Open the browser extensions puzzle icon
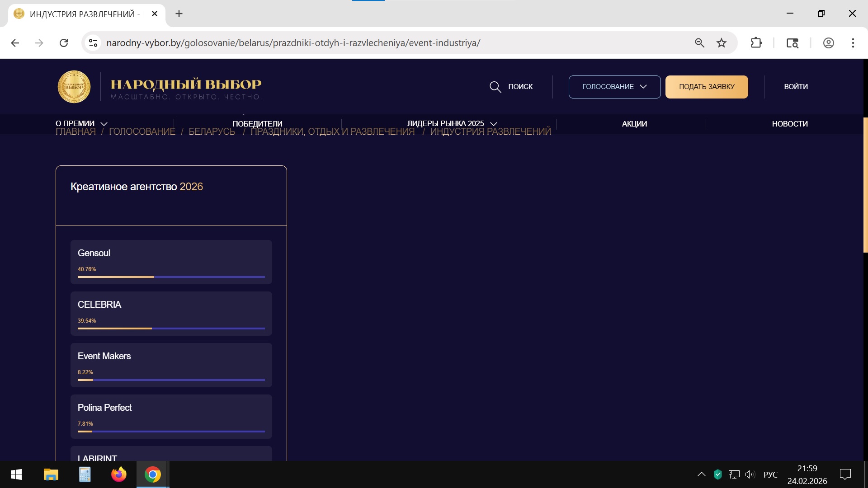This screenshot has width=868, height=488. tap(756, 43)
